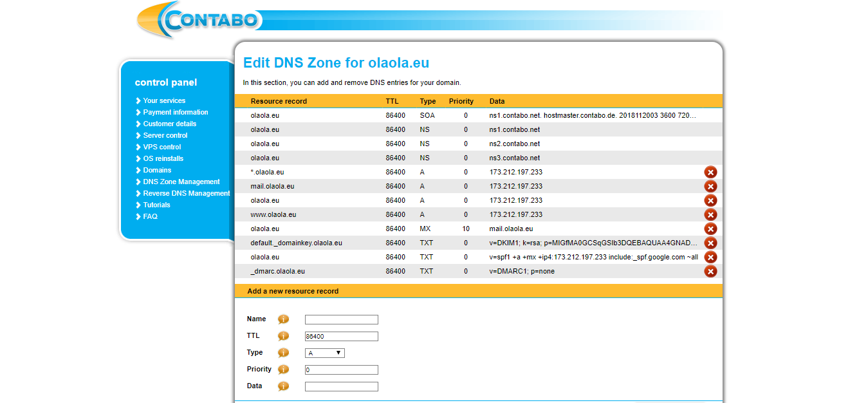Click the Priority info icon
Image resolution: width=868 pixels, height=403 pixels.
point(282,369)
